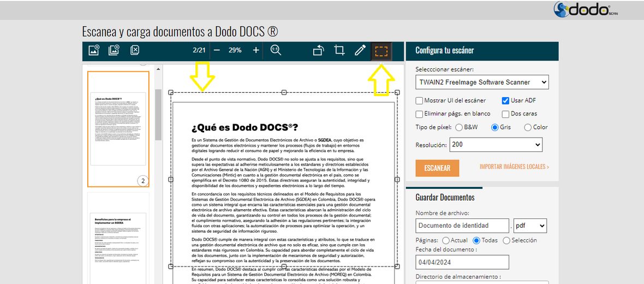This screenshot has height=284, width=644.
Task: Click the thumbnail panel scroll up arrow
Action: [x=158, y=69]
